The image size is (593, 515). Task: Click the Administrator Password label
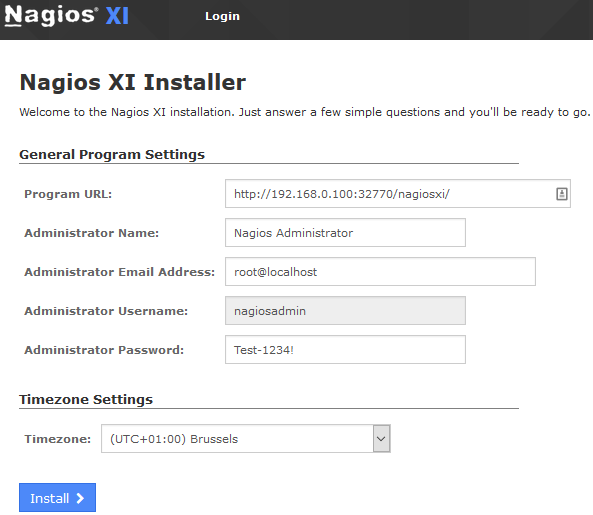point(104,350)
